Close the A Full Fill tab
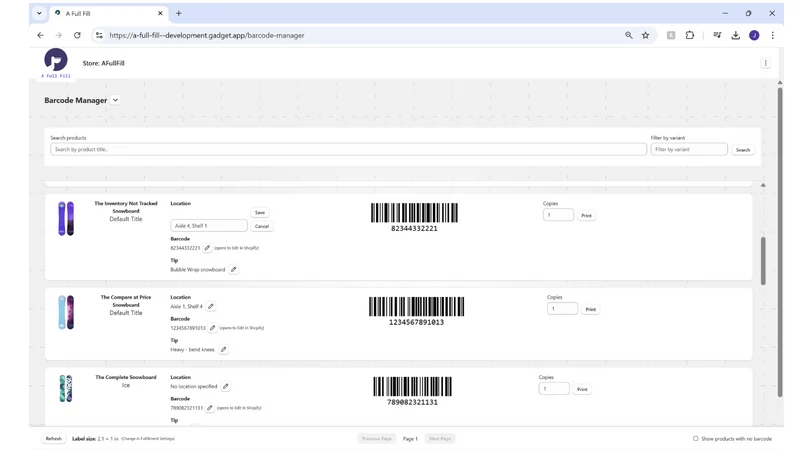 tap(160, 13)
